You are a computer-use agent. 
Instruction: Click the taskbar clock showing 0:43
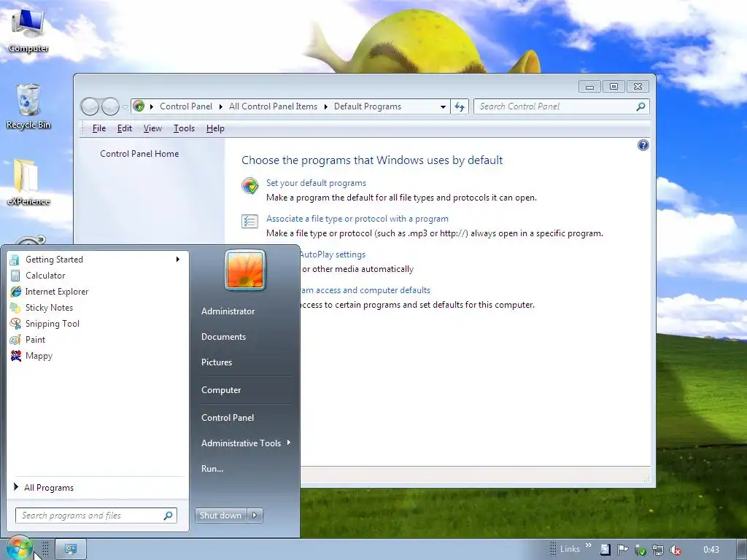[711, 550]
